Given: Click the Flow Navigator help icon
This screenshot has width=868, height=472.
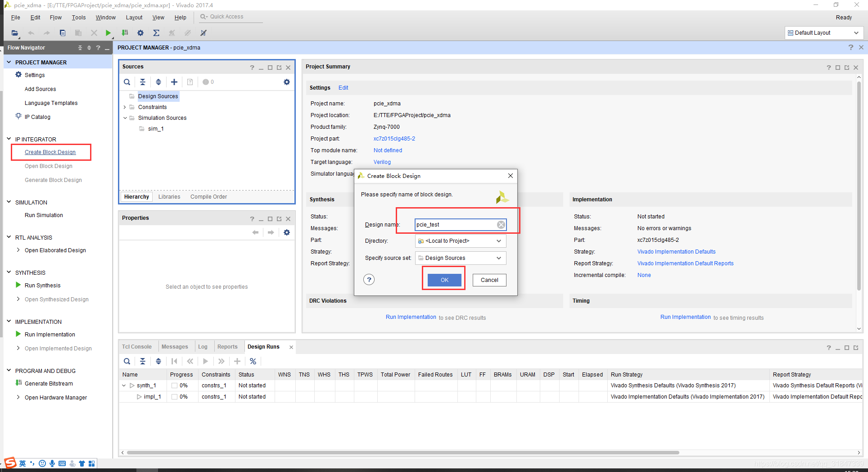Looking at the screenshot, I should (x=98, y=48).
